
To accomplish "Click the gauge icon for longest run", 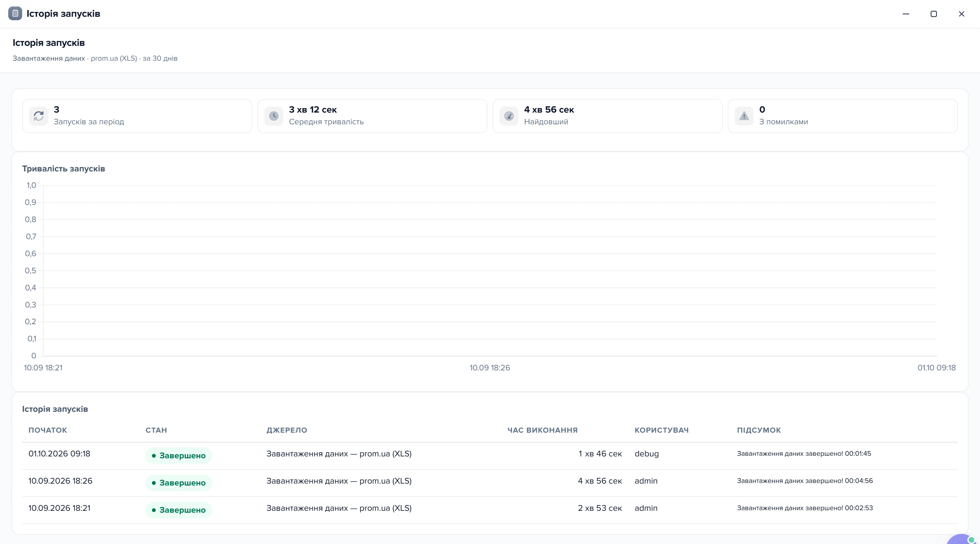I will tap(509, 116).
